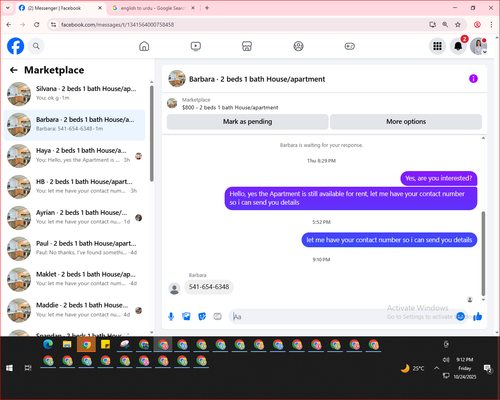
Task: Bookmark this page star icon
Action: click(x=458, y=24)
